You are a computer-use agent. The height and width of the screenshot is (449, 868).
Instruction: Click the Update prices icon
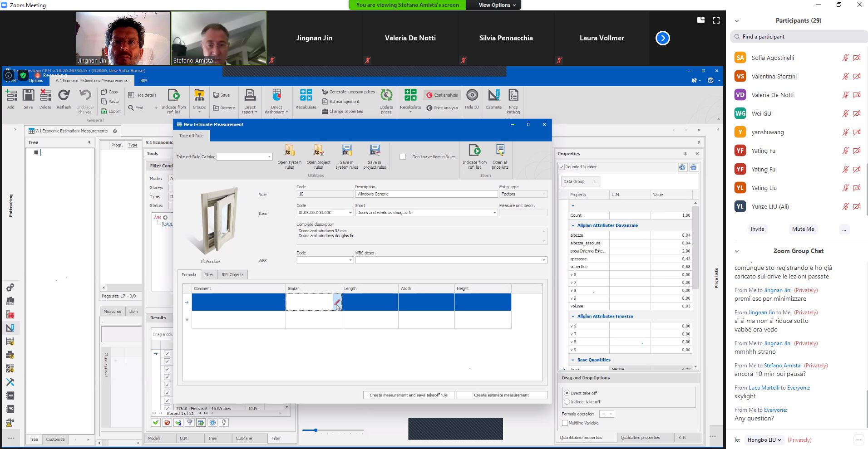click(x=386, y=96)
